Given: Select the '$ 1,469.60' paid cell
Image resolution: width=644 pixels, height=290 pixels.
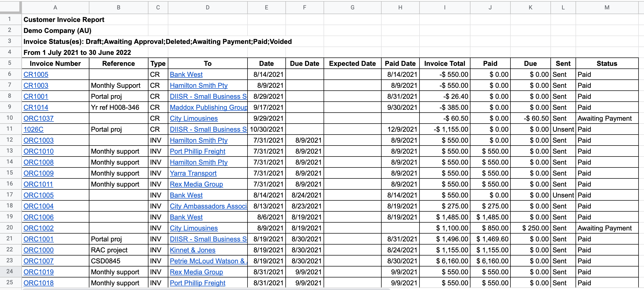Looking at the screenshot, I should pyautogui.click(x=490, y=239).
